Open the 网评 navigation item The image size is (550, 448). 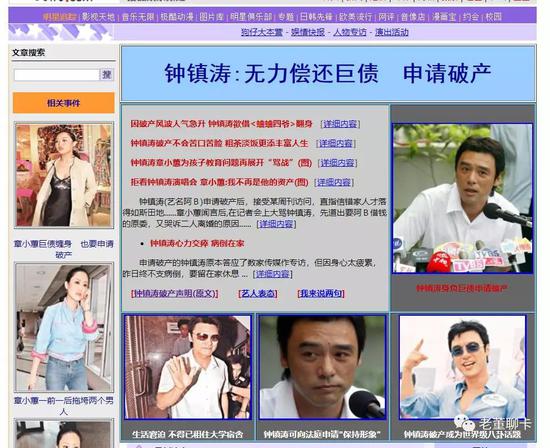tap(387, 17)
